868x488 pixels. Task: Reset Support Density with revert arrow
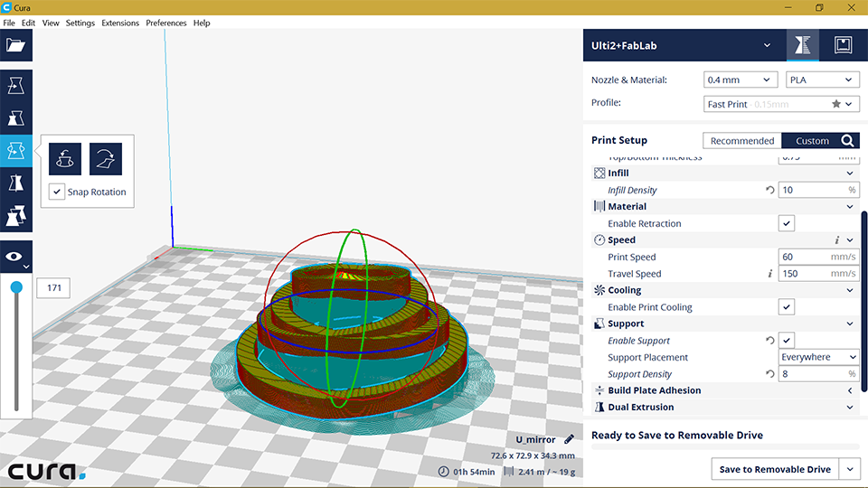click(x=770, y=374)
